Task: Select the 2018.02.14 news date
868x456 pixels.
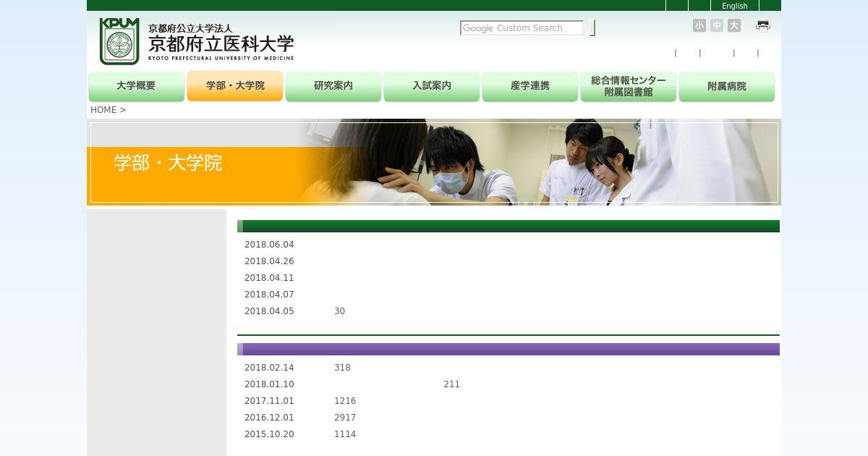Action: pyautogui.click(x=269, y=368)
